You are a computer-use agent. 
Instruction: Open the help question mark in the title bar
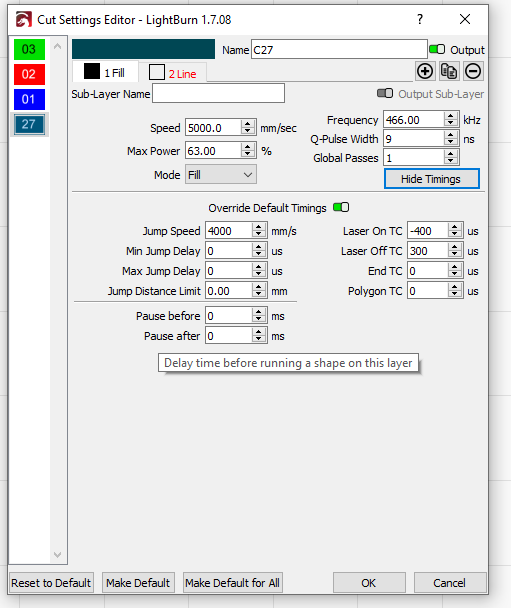(x=420, y=19)
